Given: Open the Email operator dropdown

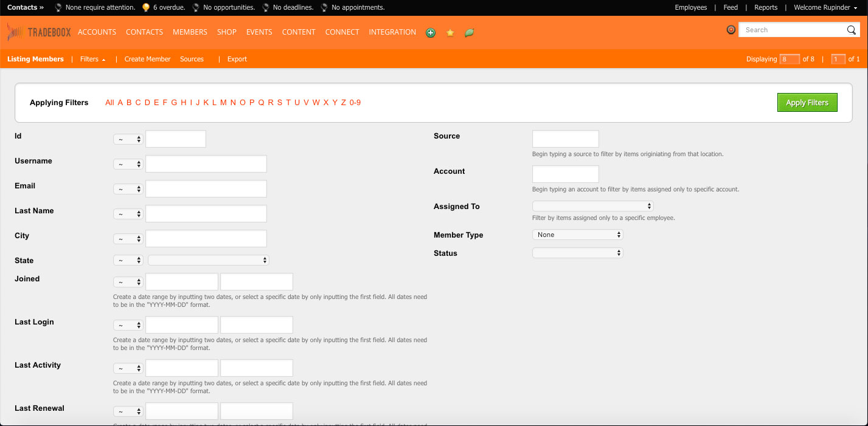Looking at the screenshot, I should (x=128, y=189).
